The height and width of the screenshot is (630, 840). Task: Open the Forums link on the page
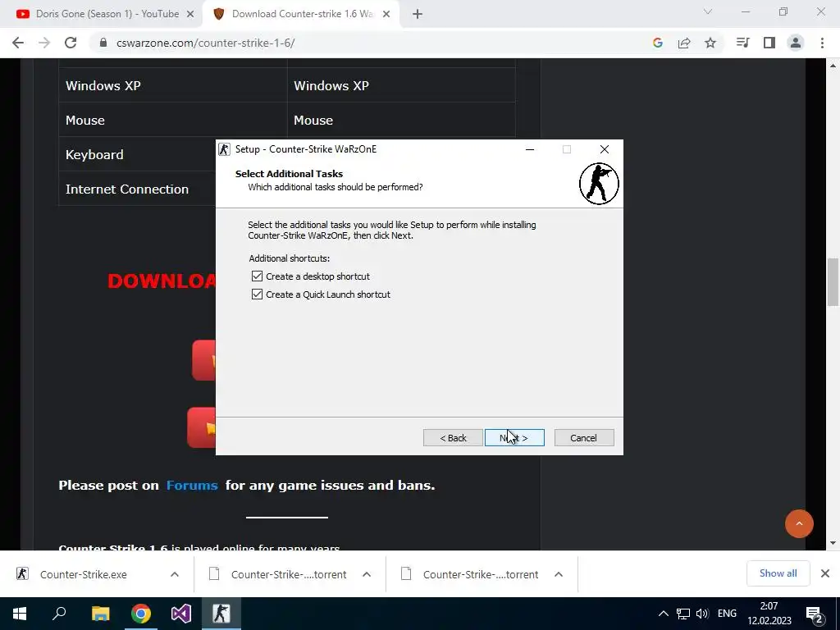(x=192, y=486)
